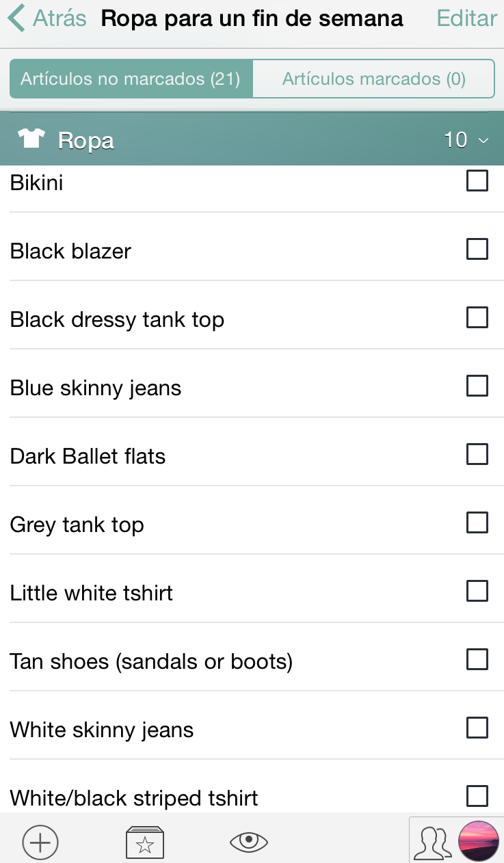
Task: Open the people sharing icon
Action: coord(433,842)
